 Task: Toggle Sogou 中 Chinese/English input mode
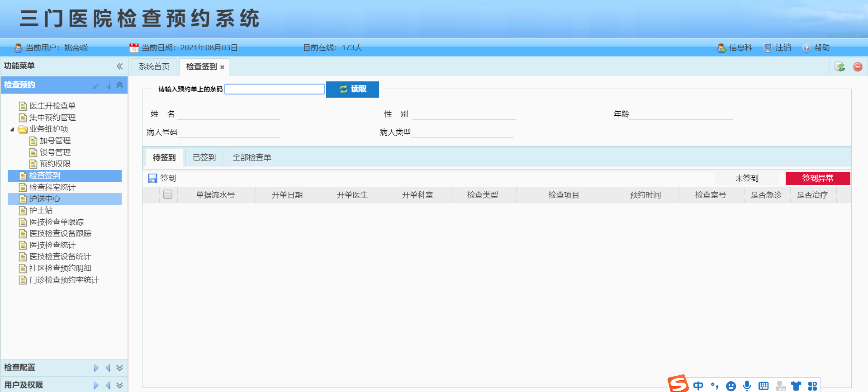[698, 386]
